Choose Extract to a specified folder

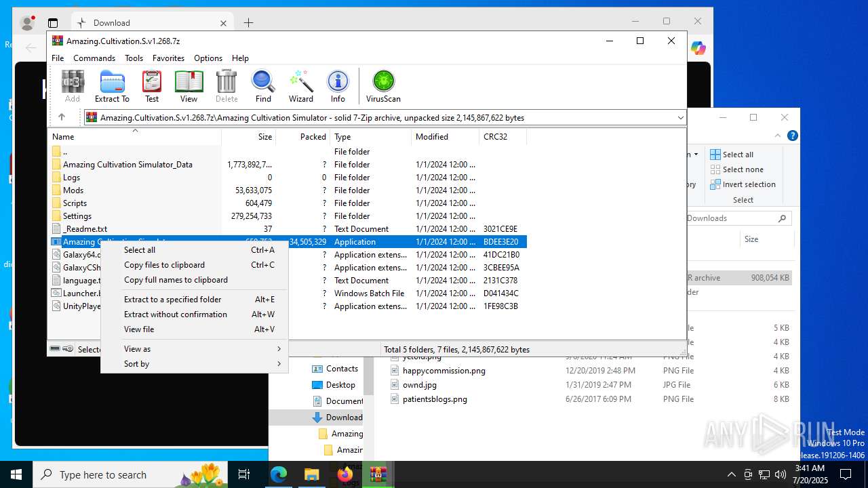coord(195,300)
